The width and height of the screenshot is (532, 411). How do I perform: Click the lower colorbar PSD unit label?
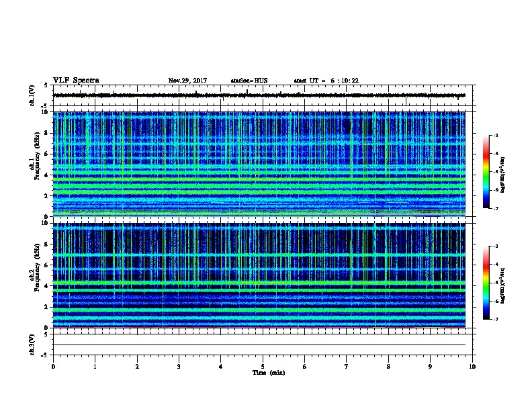[x=502, y=285]
